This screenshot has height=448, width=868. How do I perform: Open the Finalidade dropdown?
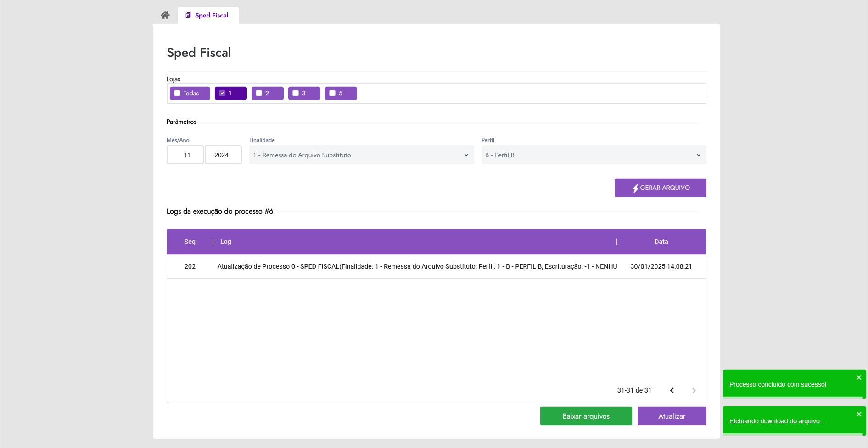(x=361, y=155)
